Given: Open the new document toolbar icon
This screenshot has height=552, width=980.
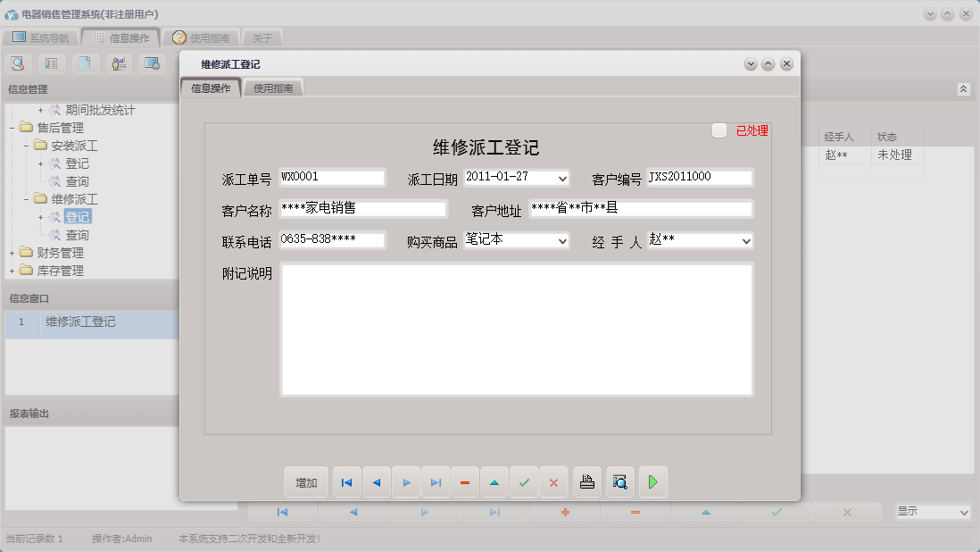Looking at the screenshot, I should [85, 63].
